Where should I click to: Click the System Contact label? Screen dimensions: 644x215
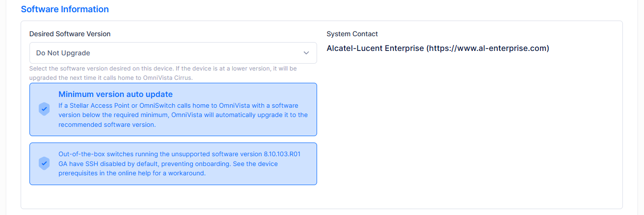(x=352, y=34)
